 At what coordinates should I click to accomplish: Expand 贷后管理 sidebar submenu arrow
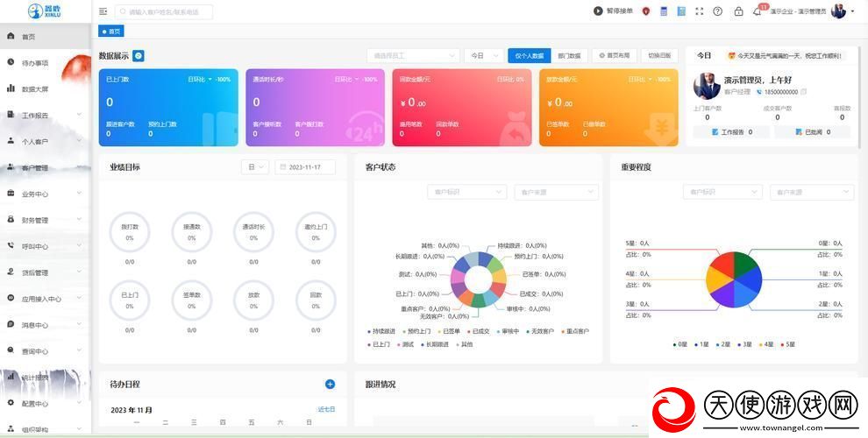[x=79, y=272]
